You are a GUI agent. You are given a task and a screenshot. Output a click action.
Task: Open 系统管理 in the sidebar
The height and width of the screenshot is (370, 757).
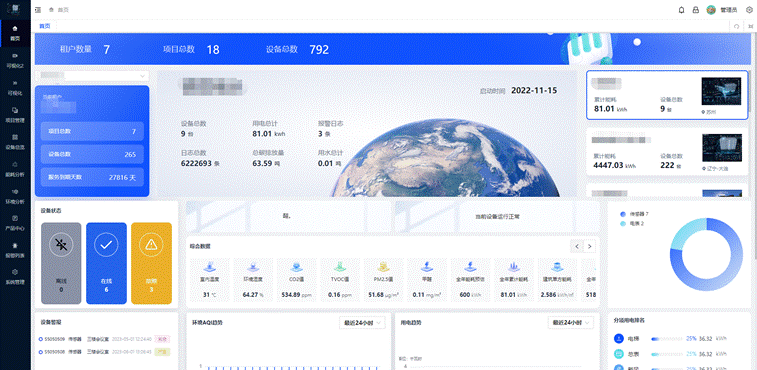point(15,277)
